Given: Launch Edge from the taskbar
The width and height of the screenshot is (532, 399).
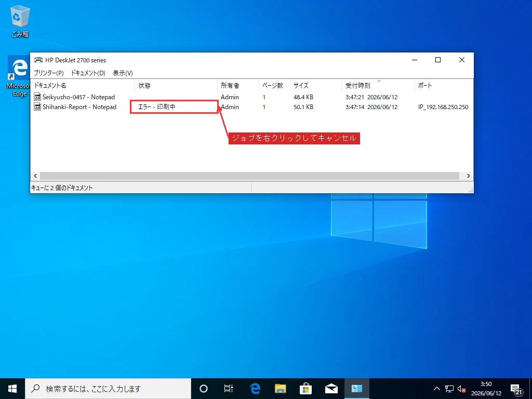Looking at the screenshot, I should pos(255,389).
